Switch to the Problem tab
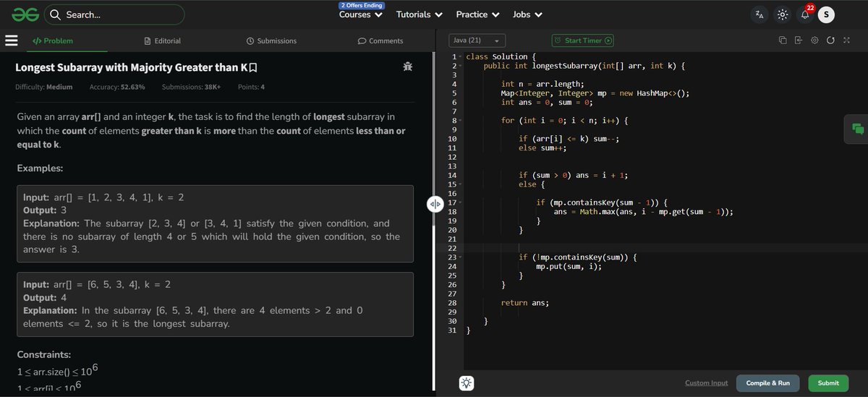Image resolution: width=868 pixels, height=397 pixels. pos(53,41)
